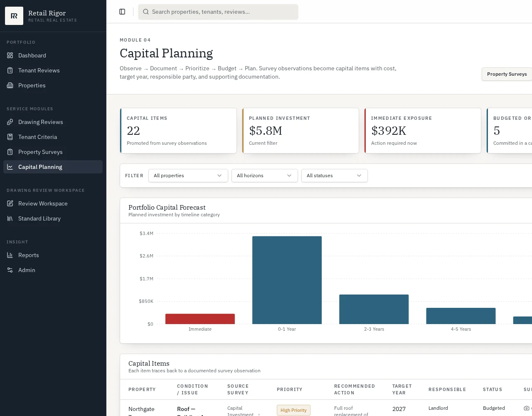Click the "Landlord" responsible cell
Image resolution: width=532 pixels, height=416 pixels.
[x=438, y=408]
